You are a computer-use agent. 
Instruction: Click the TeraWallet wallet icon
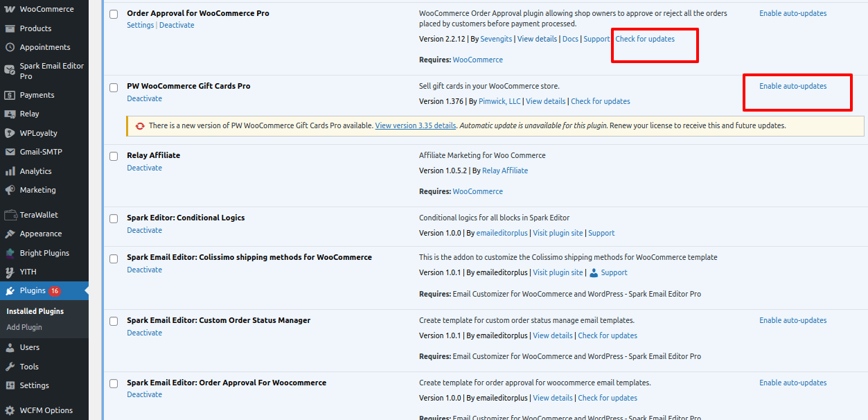pos(10,215)
